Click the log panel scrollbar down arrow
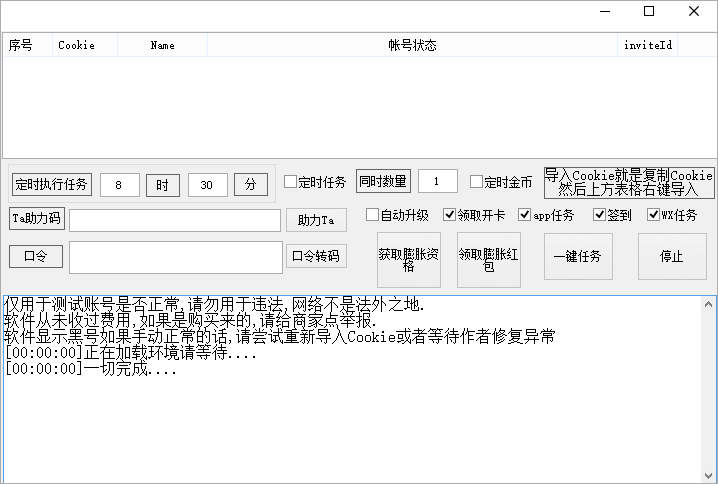 click(x=707, y=474)
